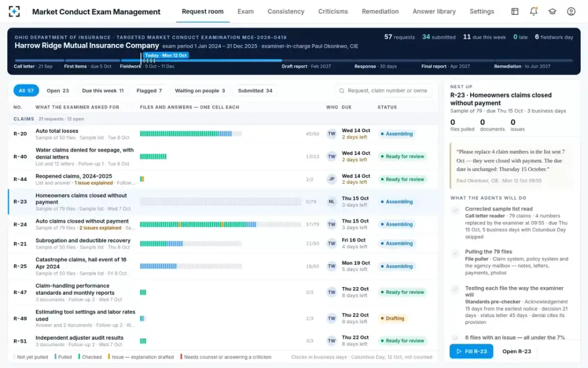This screenshot has height=368, width=588.
Task: Select the Due this week 11 filter
Action: point(103,91)
